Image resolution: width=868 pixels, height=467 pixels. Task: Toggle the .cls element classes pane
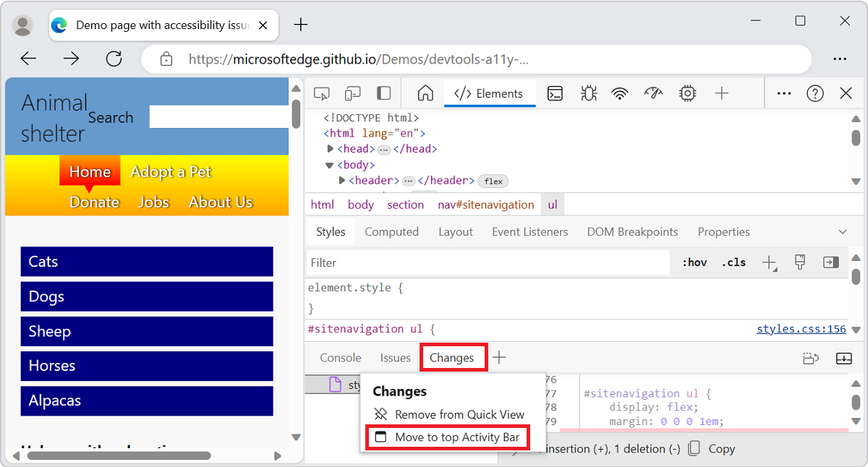pyautogui.click(x=733, y=262)
